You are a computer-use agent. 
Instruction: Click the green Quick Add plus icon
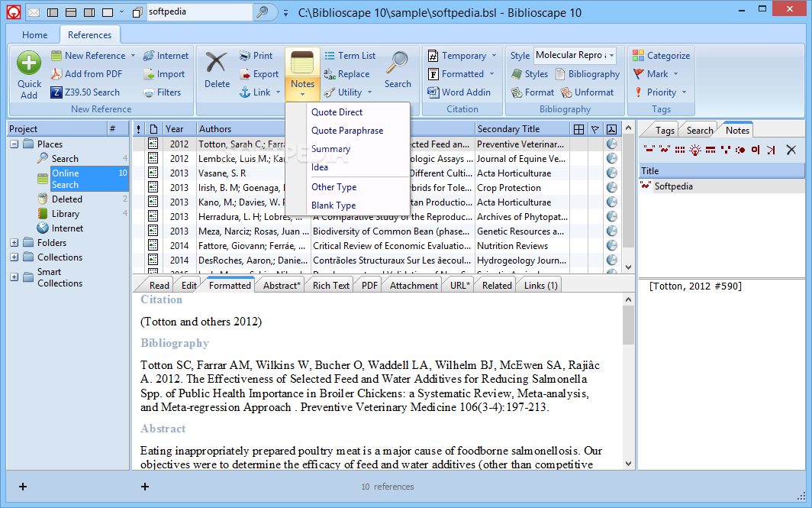coord(29,63)
